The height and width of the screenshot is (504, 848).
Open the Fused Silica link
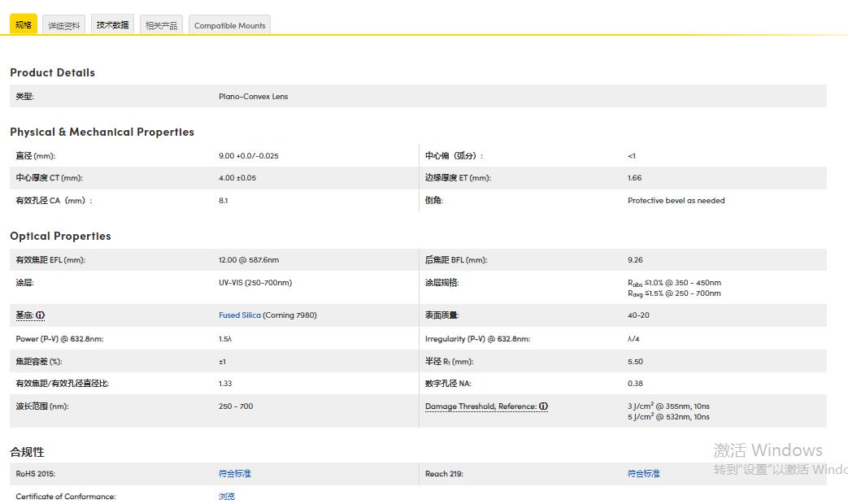[x=240, y=315]
